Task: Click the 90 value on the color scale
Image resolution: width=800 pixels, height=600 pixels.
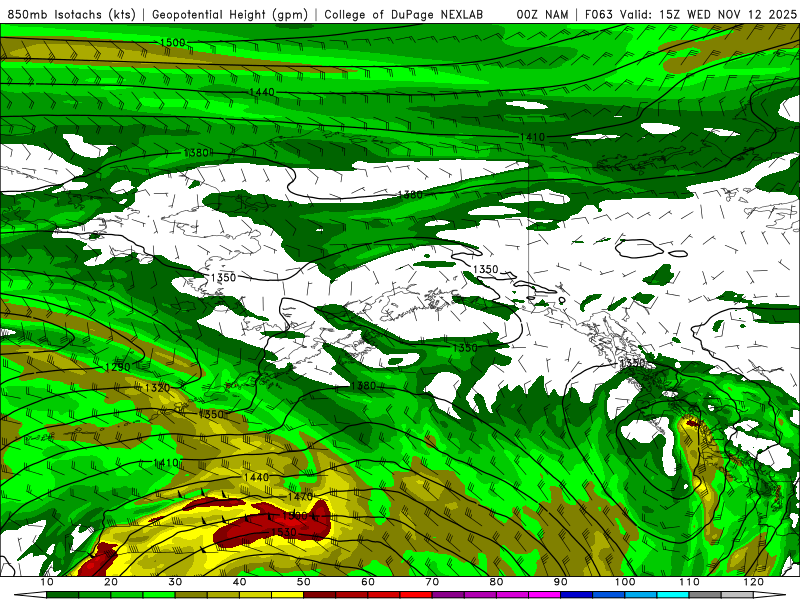Action: tap(561, 582)
